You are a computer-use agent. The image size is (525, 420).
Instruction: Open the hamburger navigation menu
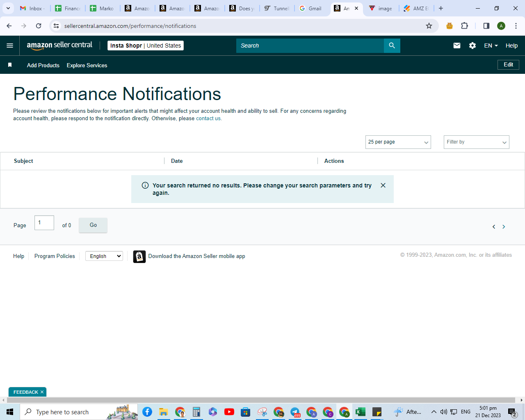pos(10,46)
